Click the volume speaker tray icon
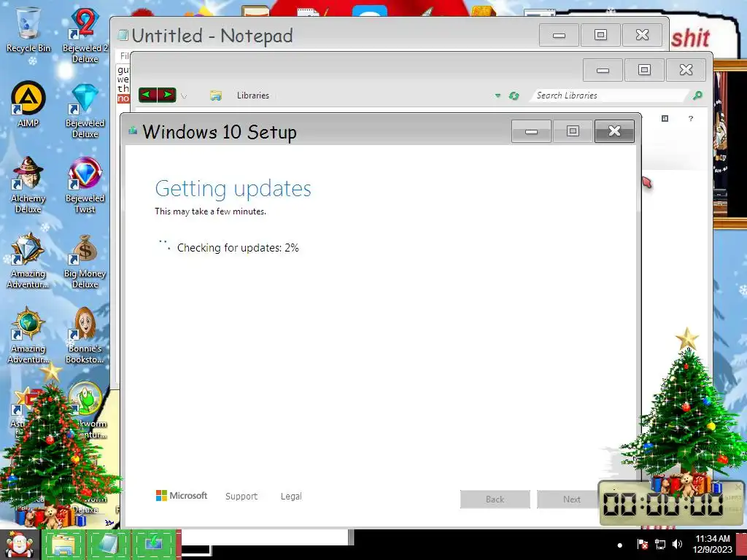Viewport: 747px width, 560px height. point(677,544)
